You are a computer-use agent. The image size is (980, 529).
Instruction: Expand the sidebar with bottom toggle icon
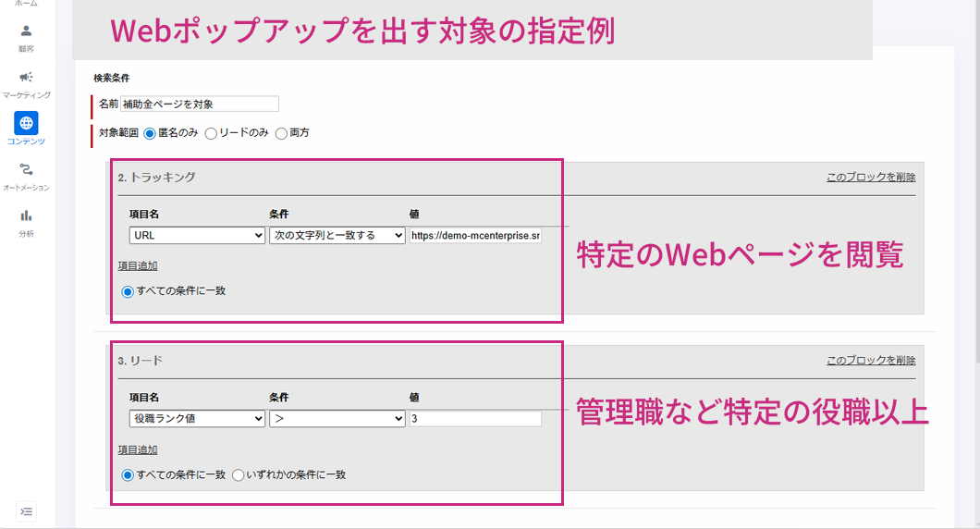point(26,511)
